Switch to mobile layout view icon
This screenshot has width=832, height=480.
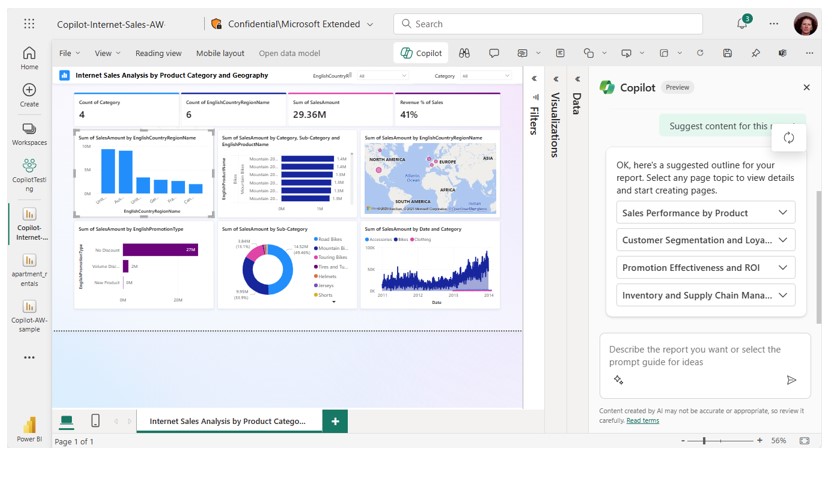[95, 421]
